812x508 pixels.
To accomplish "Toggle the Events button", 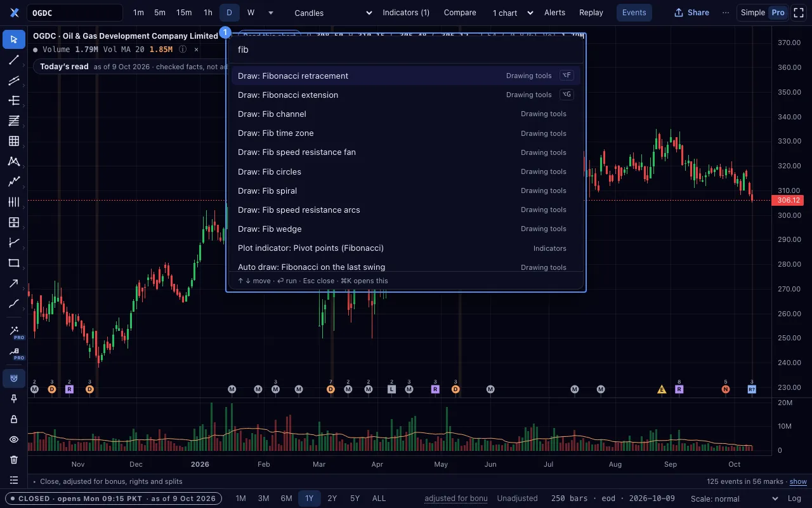I will point(634,13).
